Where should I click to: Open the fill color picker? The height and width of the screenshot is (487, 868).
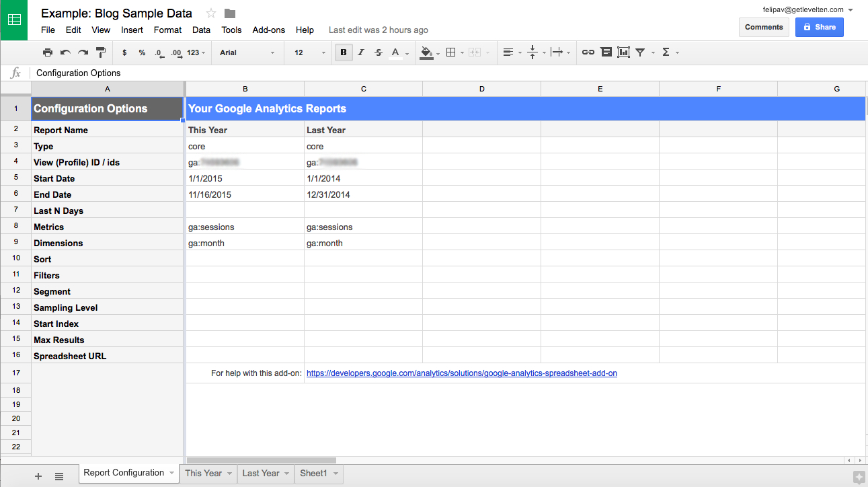click(x=426, y=52)
